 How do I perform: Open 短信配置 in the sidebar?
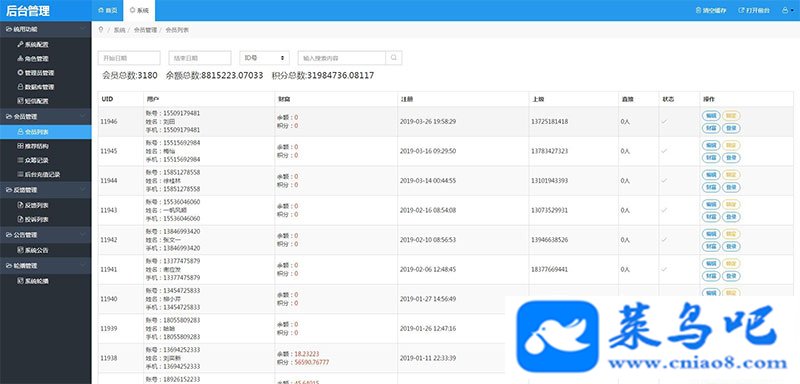[x=33, y=101]
